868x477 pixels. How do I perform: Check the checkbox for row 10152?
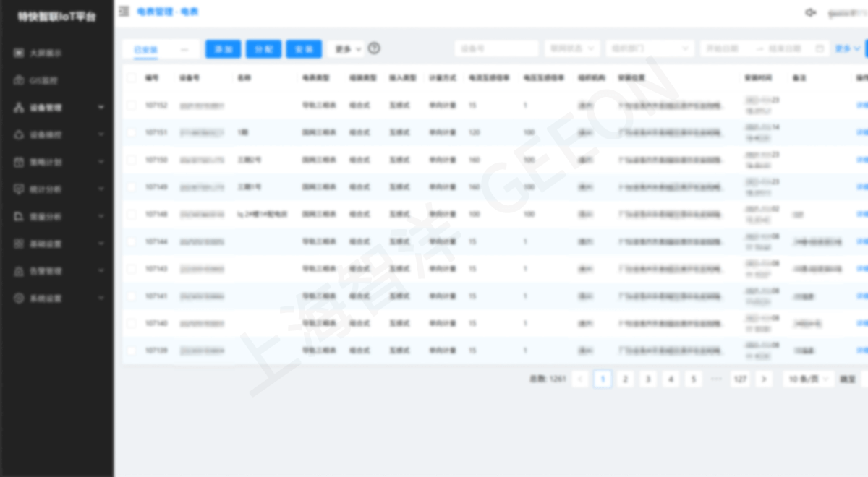coord(131,105)
